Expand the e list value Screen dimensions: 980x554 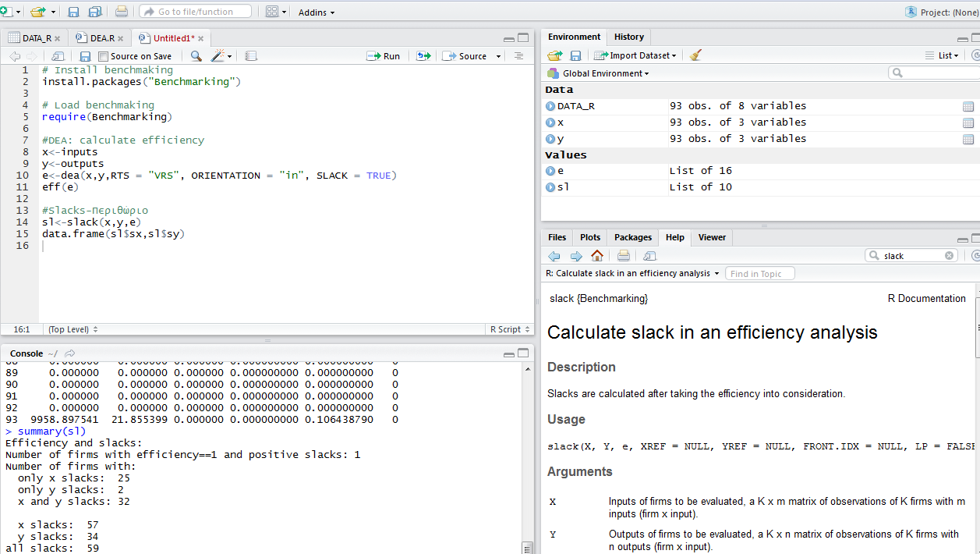point(550,171)
